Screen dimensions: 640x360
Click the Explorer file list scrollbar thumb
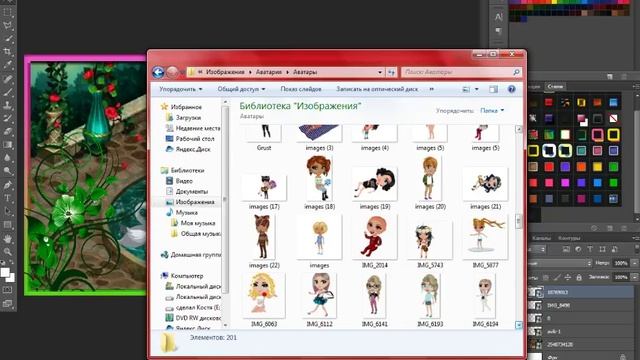click(x=519, y=221)
